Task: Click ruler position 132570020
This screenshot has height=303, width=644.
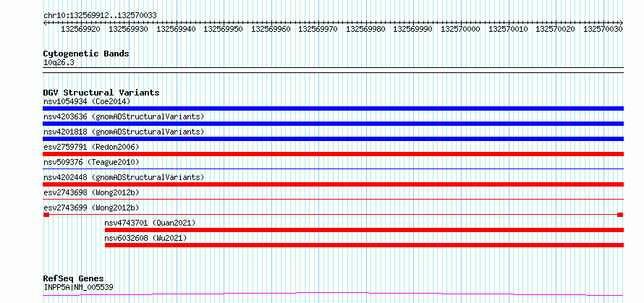Action: [555, 29]
